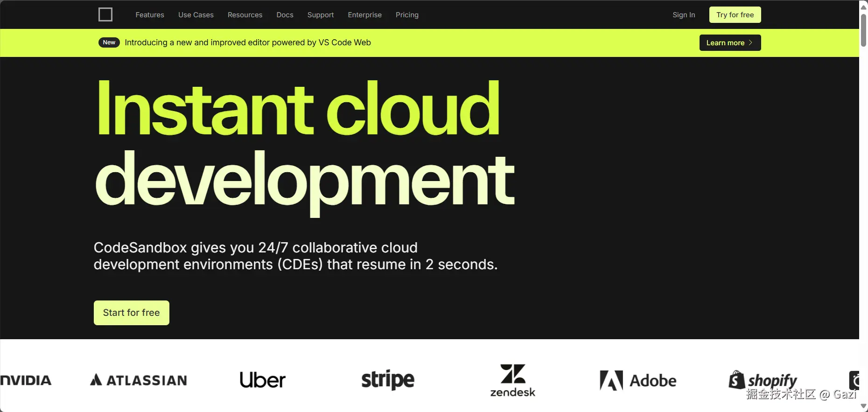Open the Support menu item

point(321,15)
